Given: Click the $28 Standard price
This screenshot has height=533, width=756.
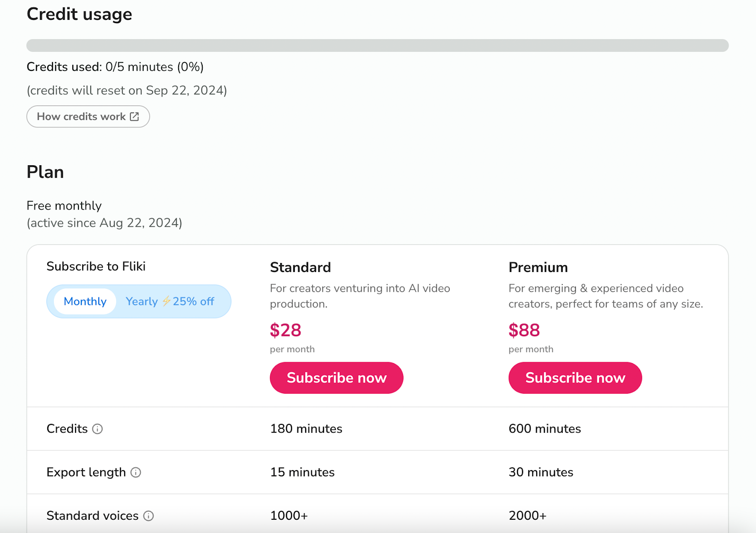Looking at the screenshot, I should coord(285,330).
